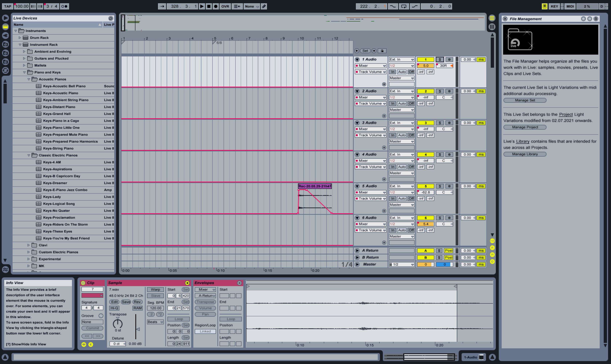Viewport: 611px width, 364px height.
Task: Deactivate track 2 with its activator button
Action: [x=425, y=91]
